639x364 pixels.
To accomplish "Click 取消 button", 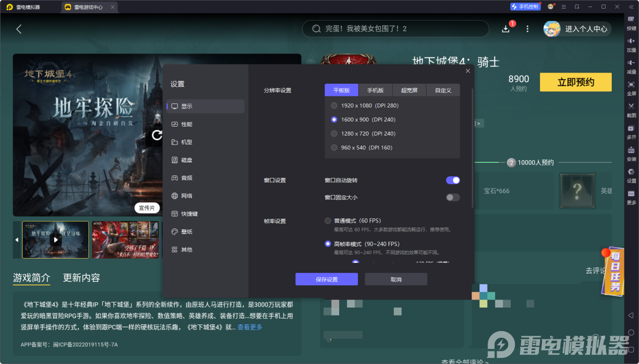I will pos(396,279).
